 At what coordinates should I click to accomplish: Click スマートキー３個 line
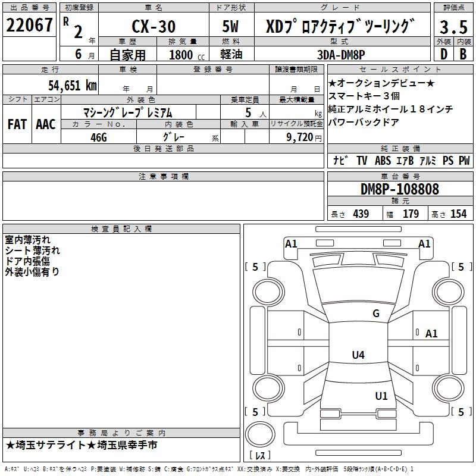364,96
